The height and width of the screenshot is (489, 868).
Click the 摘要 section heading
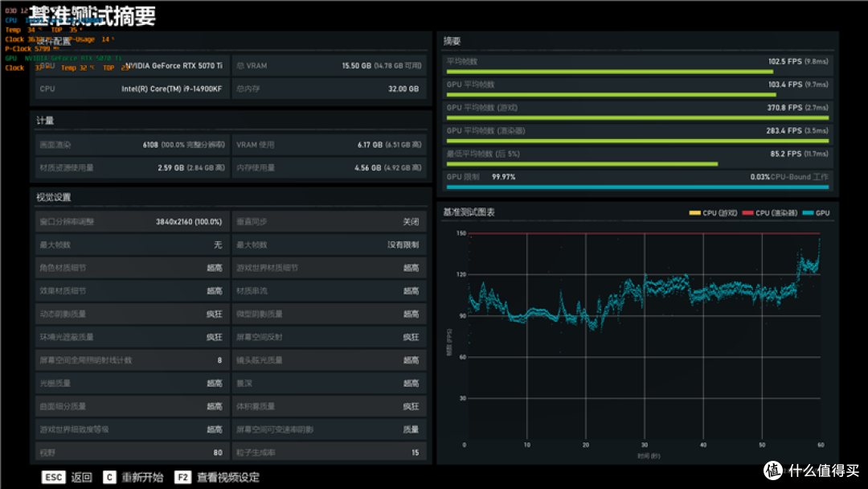click(452, 41)
